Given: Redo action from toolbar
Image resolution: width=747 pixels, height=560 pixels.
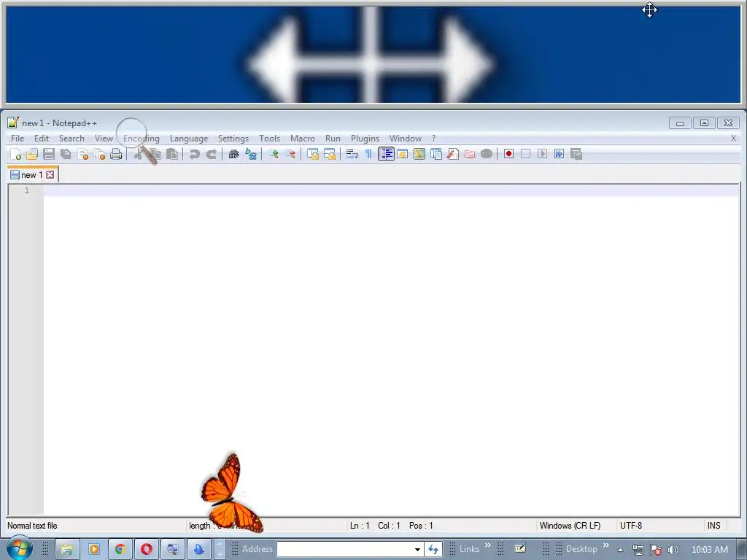Looking at the screenshot, I should [x=212, y=154].
